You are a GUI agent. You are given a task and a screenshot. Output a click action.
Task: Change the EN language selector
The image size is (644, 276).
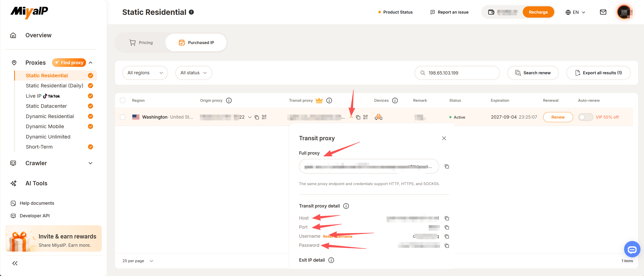[575, 12]
